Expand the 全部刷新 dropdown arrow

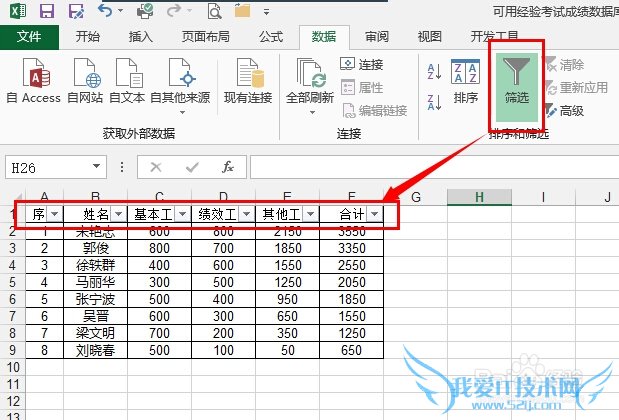pos(312,112)
